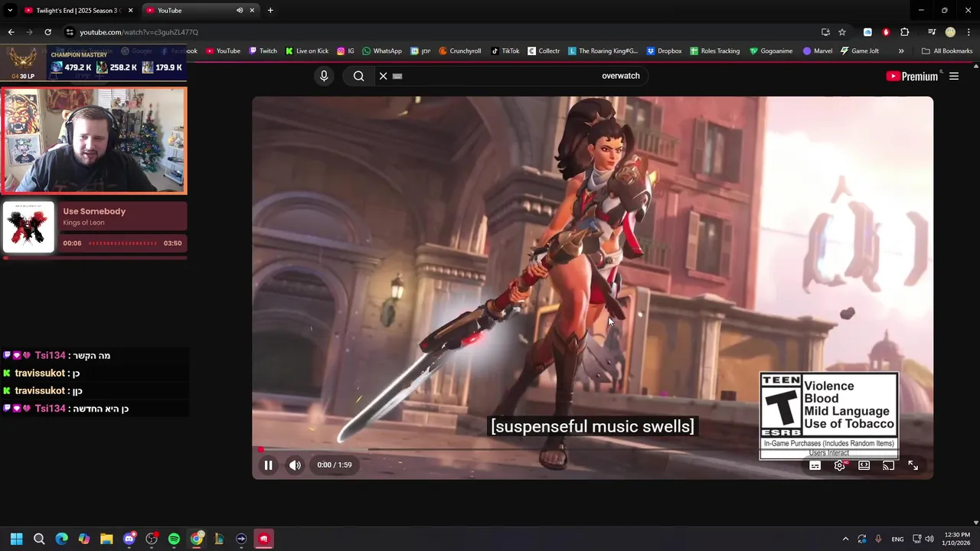Click the ESRB Teen rating box
The width and height of the screenshot is (980, 551).
[x=828, y=416]
